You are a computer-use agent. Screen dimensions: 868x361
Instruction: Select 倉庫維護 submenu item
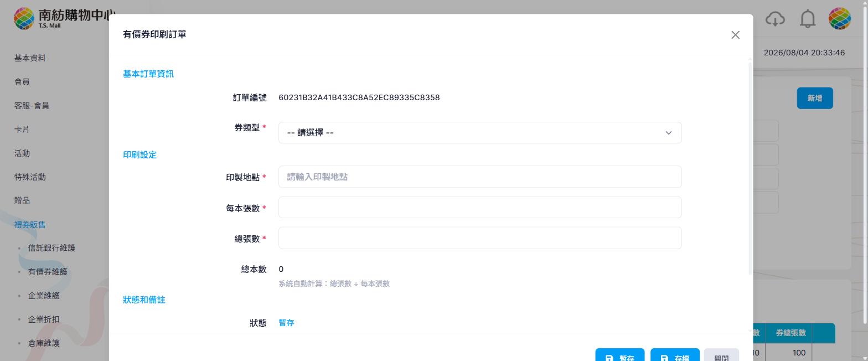click(44, 343)
